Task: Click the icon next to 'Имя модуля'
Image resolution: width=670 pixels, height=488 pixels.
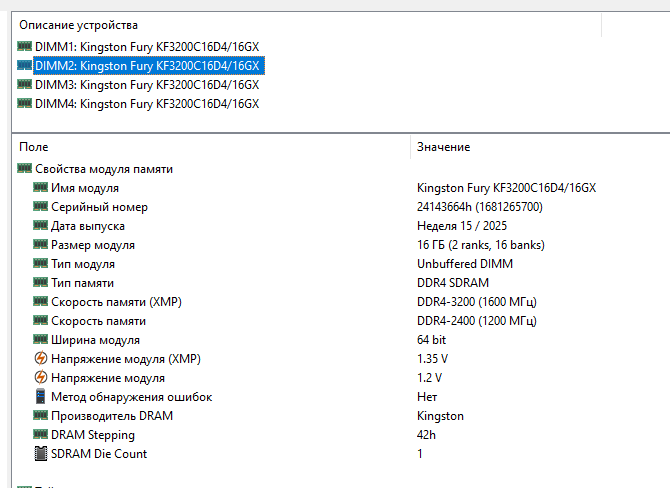Action: coord(41,187)
